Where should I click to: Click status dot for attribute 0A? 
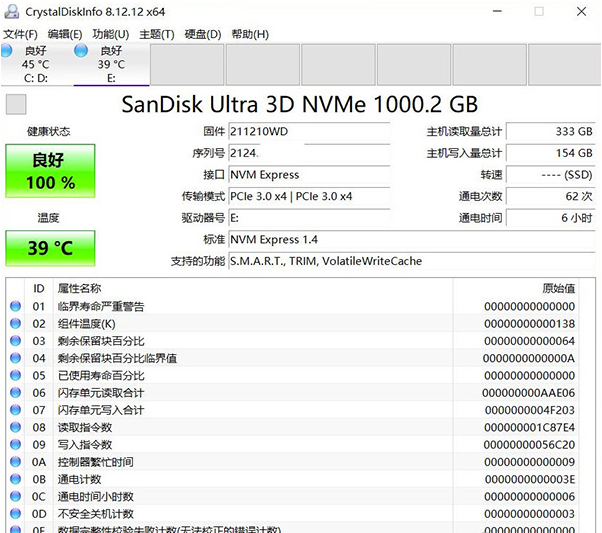tap(15, 462)
